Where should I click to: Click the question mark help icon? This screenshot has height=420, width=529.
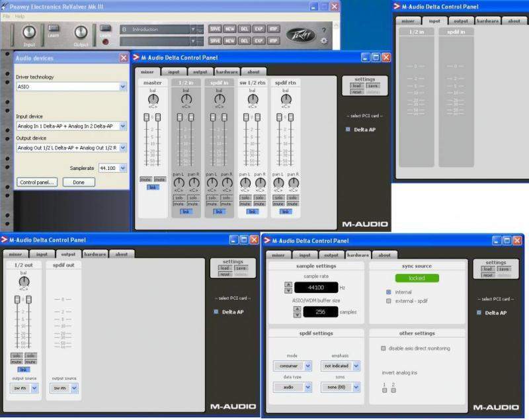click(323, 30)
